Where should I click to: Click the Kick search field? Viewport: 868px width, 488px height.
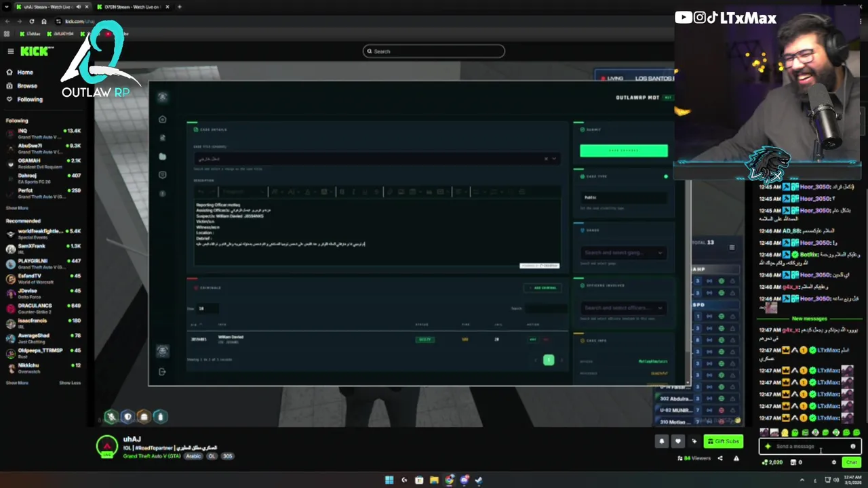pos(434,51)
